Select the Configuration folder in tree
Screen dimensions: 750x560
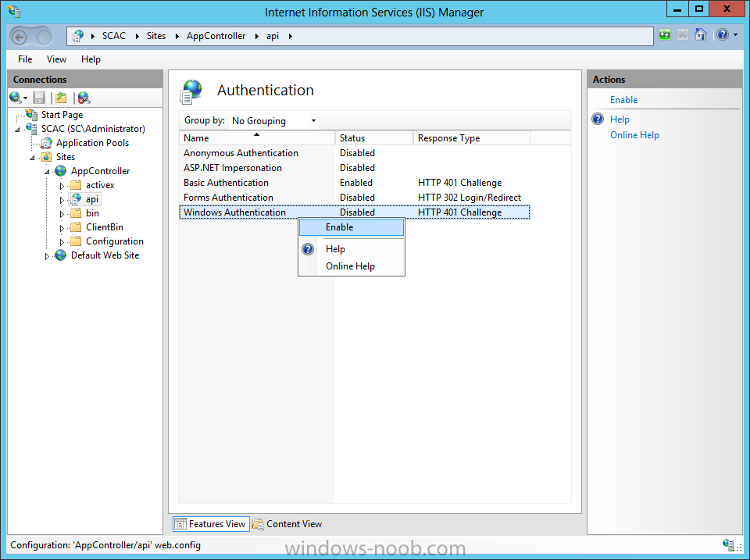[x=114, y=241]
